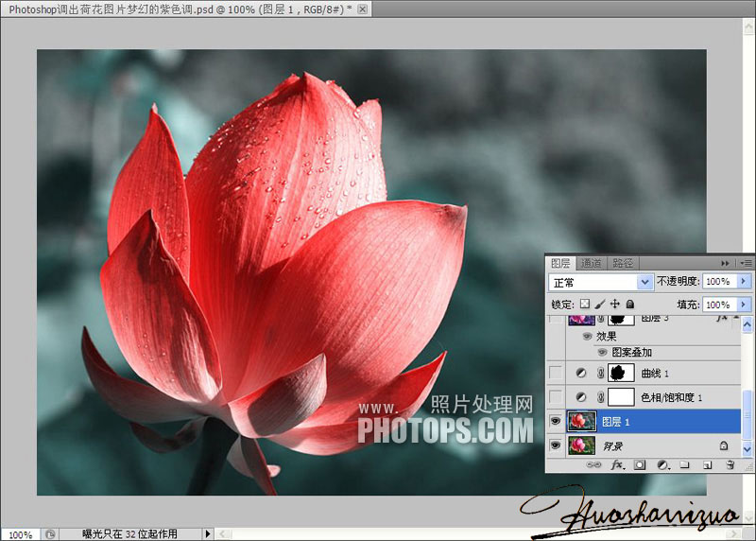Screen dimensions: 756x541
Task: Lock image pixels brush icon
Action: (x=600, y=304)
